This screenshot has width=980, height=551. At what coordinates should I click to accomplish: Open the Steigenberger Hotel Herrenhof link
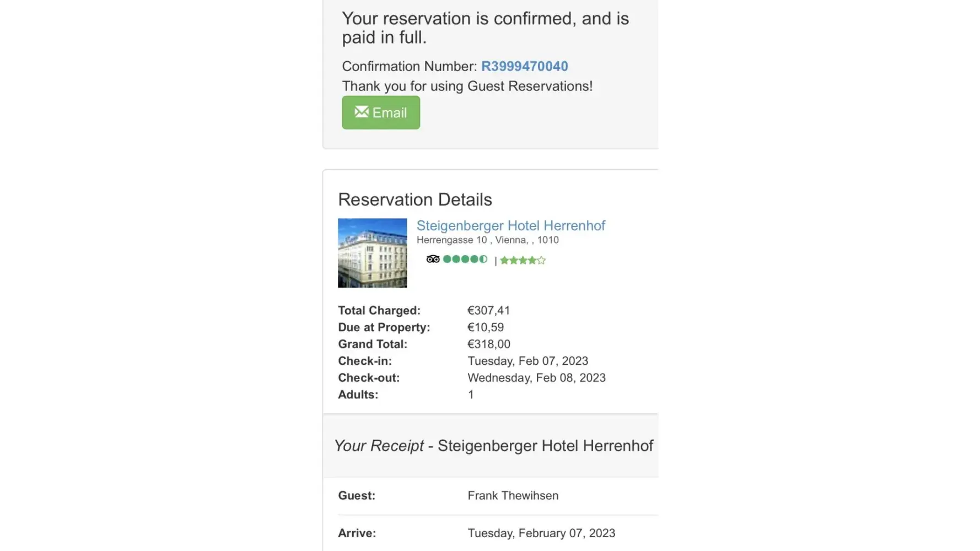click(510, 225)
